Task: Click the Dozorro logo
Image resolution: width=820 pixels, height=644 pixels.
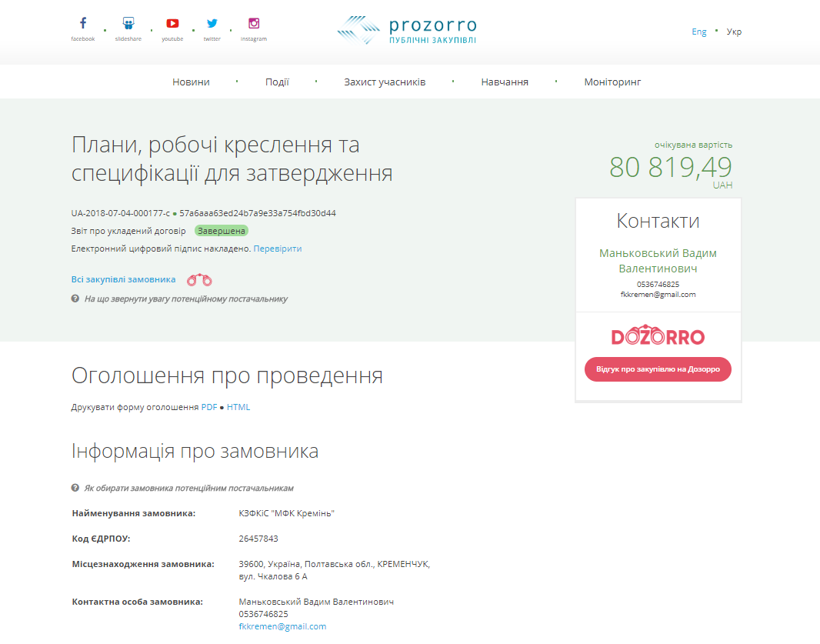Action: (658, 336)
